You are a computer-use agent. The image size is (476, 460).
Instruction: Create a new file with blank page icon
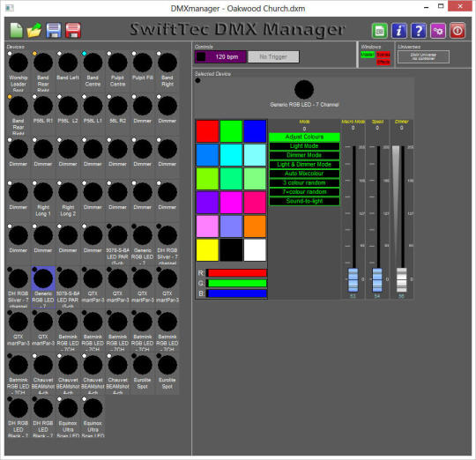(17, 30)
